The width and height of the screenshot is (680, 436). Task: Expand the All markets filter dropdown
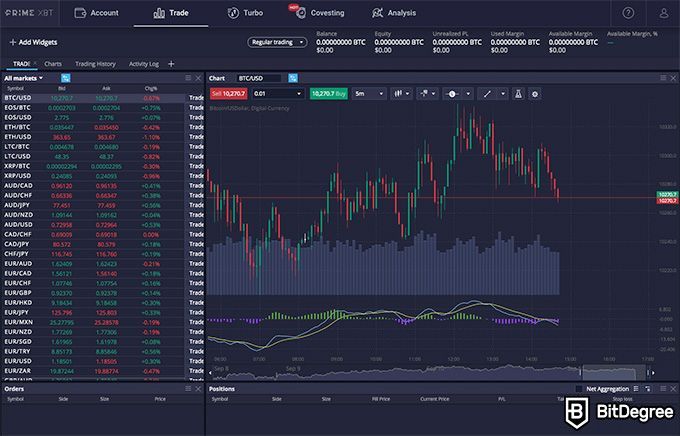24,78
